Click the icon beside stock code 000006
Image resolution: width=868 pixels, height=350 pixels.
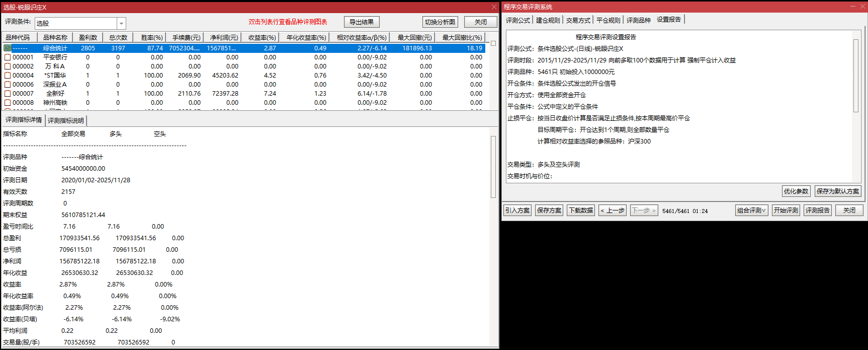(x=8, y=85)
